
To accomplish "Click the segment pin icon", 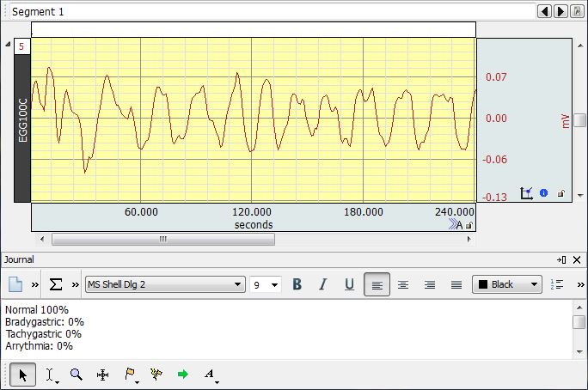I will coord(577,12).
